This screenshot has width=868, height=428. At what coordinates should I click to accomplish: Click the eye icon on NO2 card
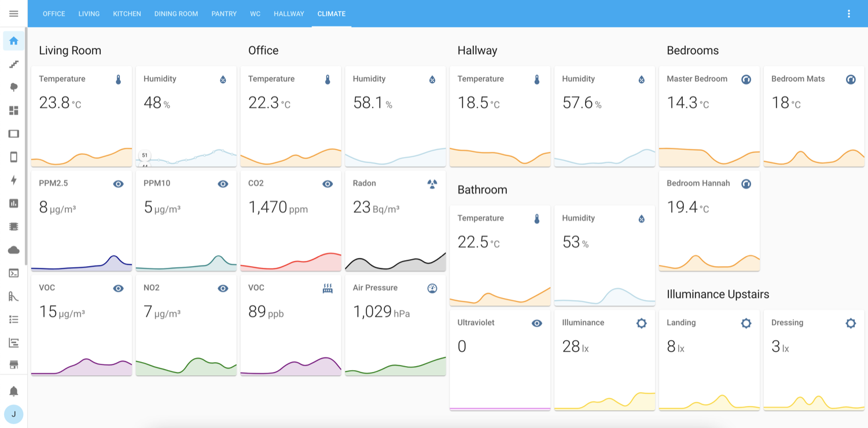click(223, 288)
